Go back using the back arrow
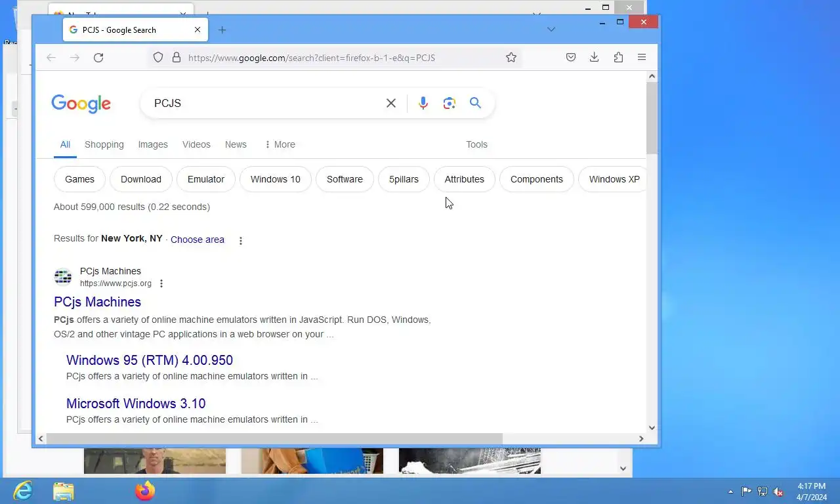This screenshot has width=840, height=504. pos(51,58)
